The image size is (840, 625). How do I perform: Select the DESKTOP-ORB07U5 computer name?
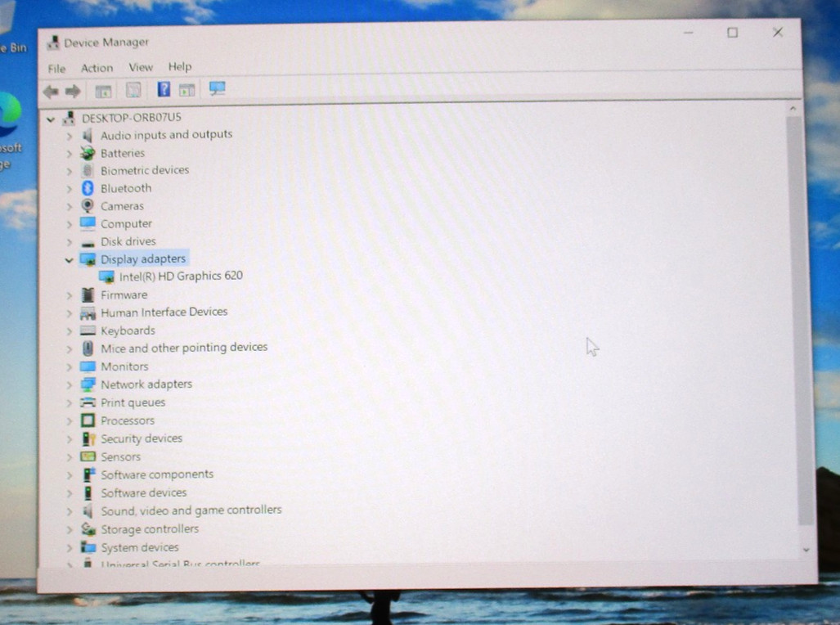pos(131,117)
